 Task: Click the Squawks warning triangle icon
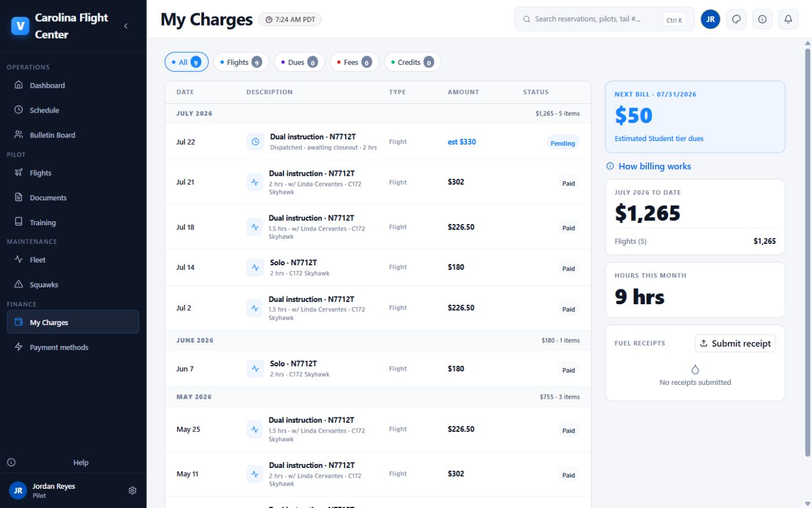19,284
